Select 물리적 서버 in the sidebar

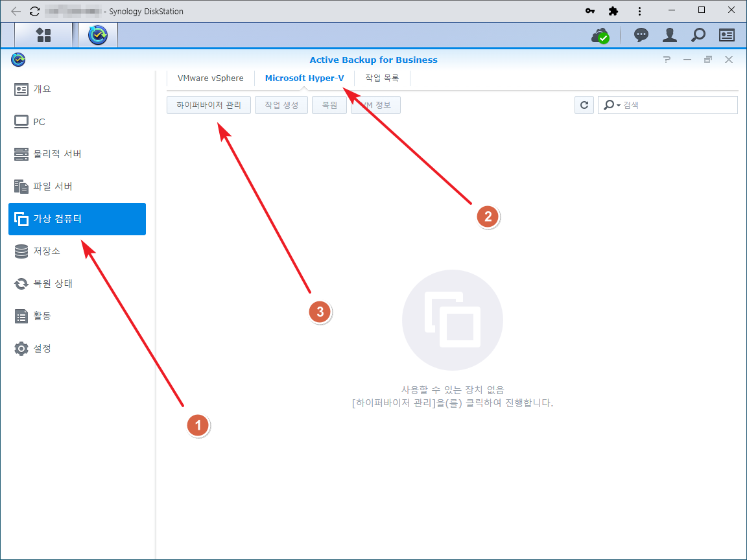[77, 154]
